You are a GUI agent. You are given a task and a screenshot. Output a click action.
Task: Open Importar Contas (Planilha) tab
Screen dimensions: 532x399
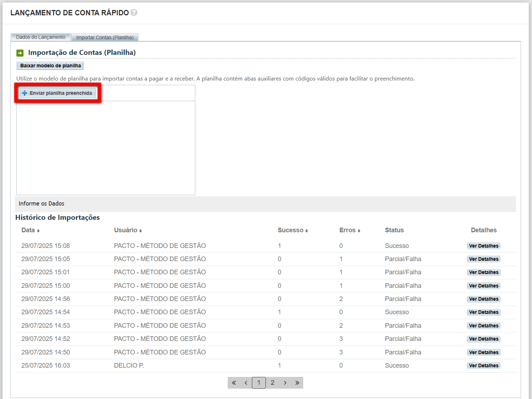tap(105, 37)
